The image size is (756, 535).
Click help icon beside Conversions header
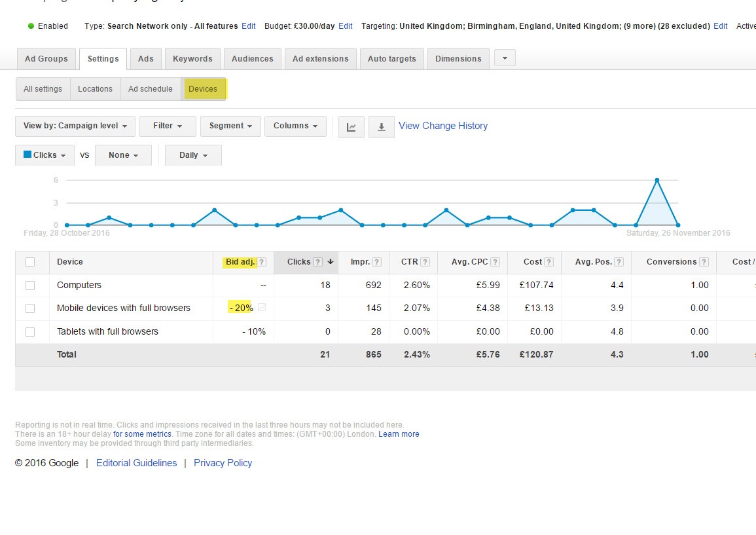tap(704, 262)
